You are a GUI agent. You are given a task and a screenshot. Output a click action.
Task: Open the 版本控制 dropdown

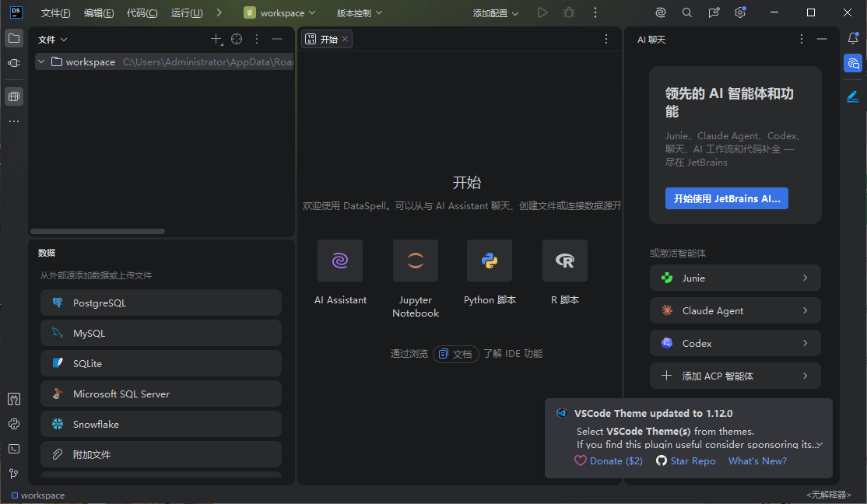[x=360, y=12]
